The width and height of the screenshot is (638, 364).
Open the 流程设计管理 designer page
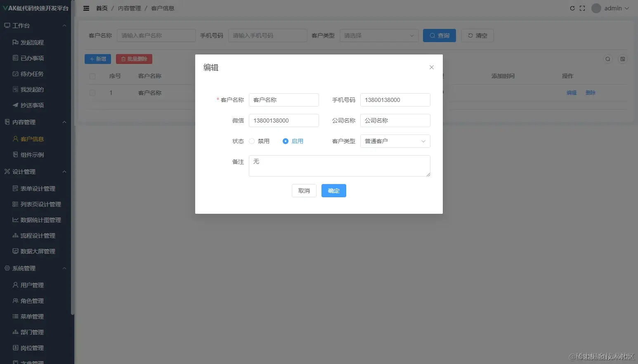34,235
